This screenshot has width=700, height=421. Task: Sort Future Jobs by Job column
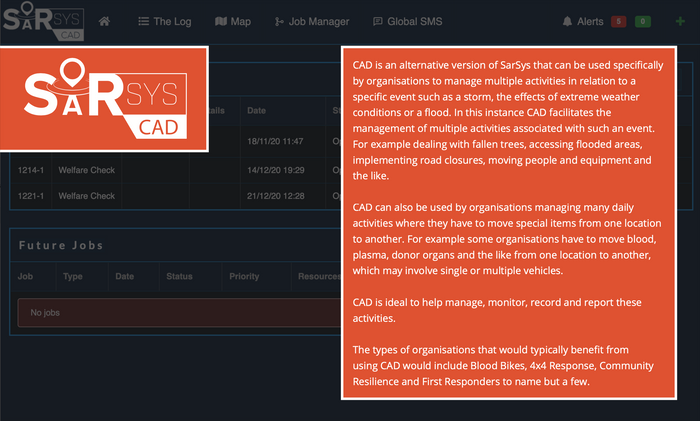pyautogui.click(x=25, y=276)
